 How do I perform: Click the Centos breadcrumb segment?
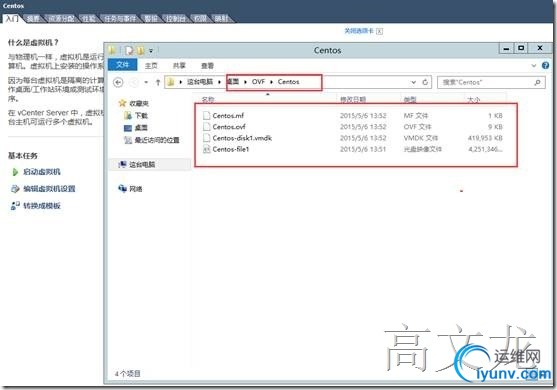pyautogui.click(x=288, y=82)
